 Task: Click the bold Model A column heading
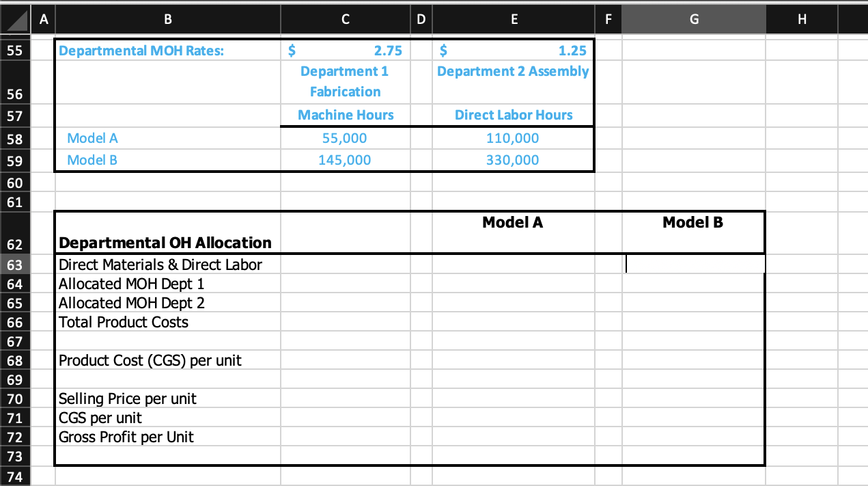click(513, 232)
